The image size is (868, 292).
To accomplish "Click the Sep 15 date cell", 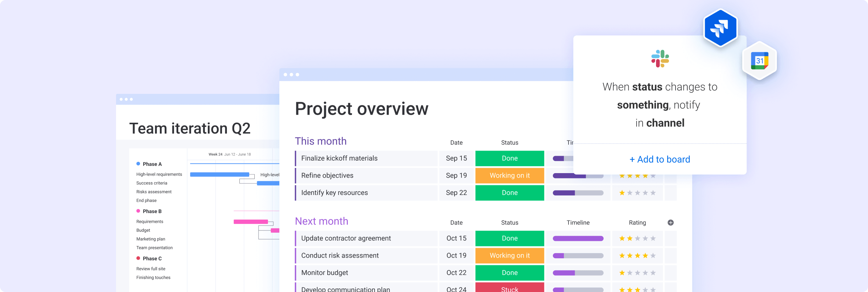I will point(456,158).
